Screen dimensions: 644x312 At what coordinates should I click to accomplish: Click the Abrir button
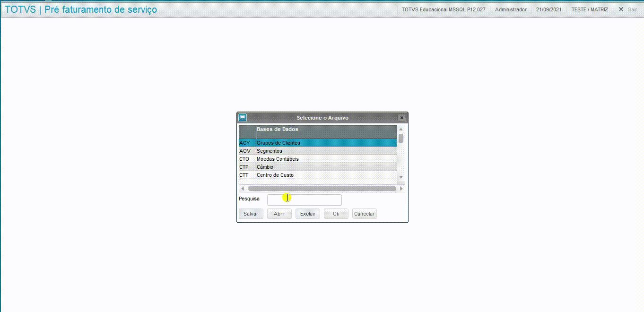(x=279, y=214)
